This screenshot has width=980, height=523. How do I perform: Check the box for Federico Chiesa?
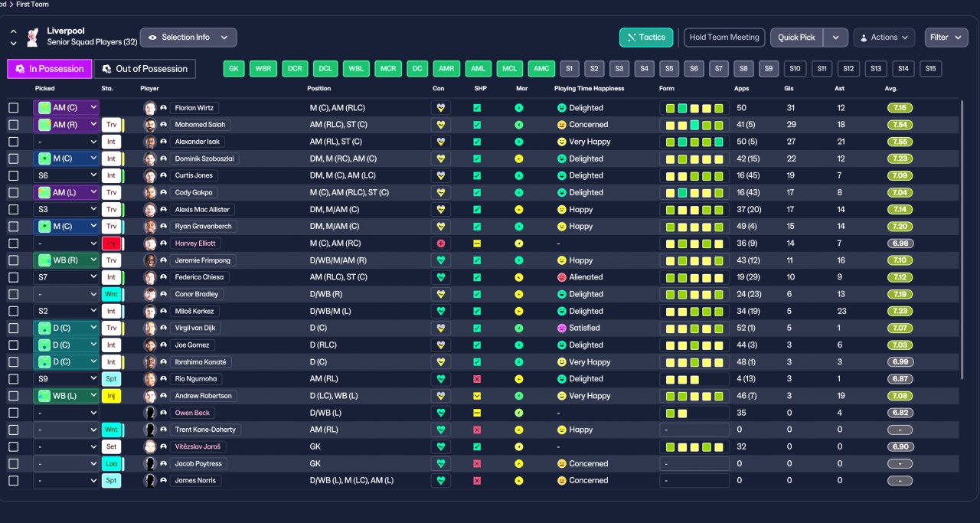click(13, 277)
